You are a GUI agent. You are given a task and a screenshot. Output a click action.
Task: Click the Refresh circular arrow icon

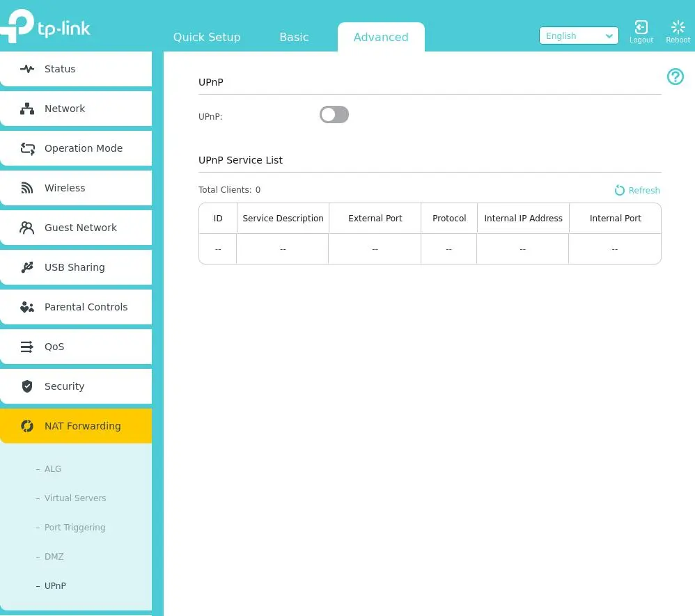(619, 190)
